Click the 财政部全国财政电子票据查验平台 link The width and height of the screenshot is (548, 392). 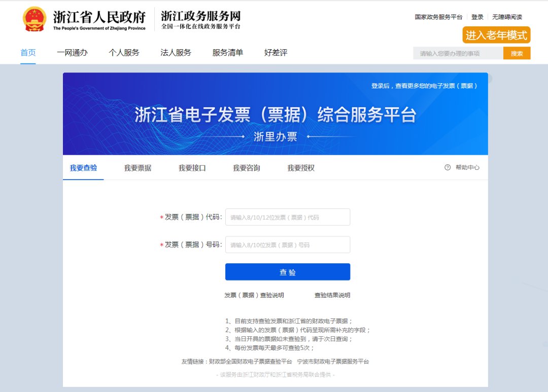(x=250, y=362)
